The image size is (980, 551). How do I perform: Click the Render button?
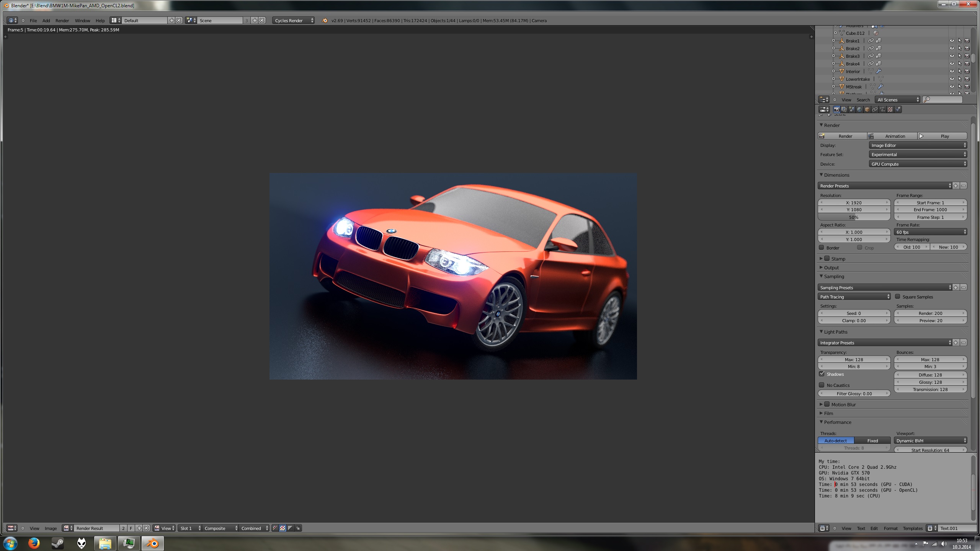click(843, 136)
